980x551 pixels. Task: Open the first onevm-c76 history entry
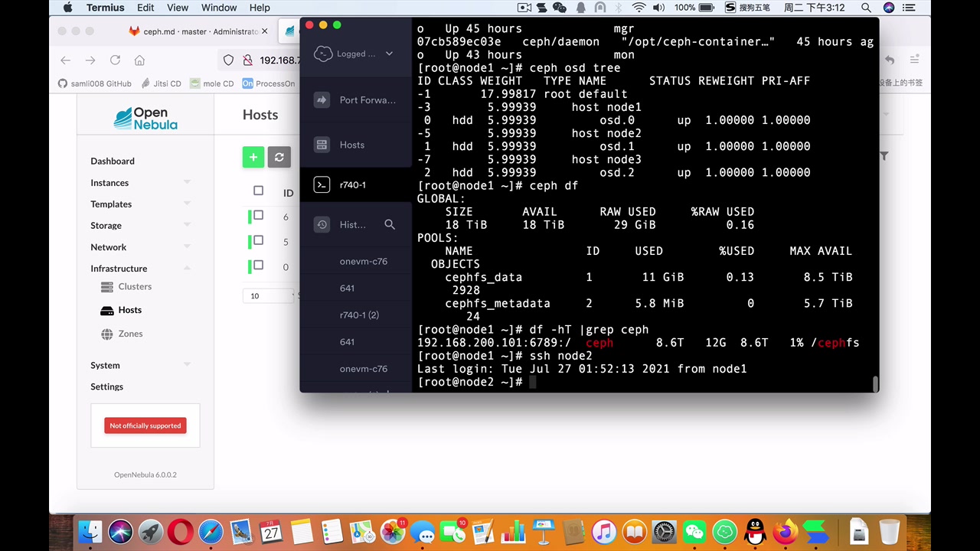point(363,262)
